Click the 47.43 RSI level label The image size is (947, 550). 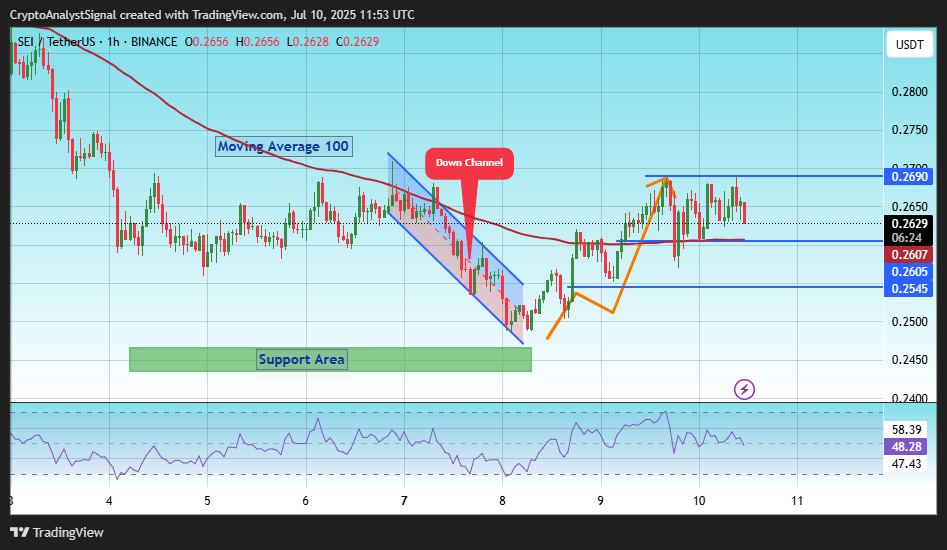pyautogui.click(x=907, y=464)
